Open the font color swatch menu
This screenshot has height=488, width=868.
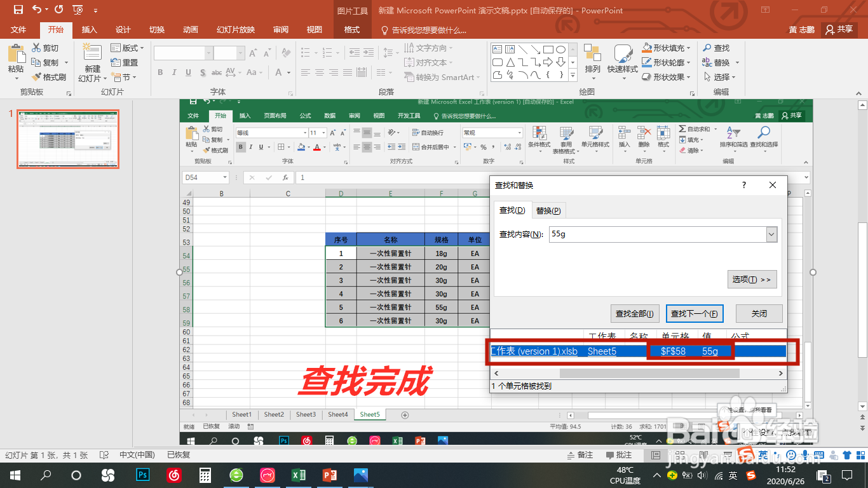[288, 73]
